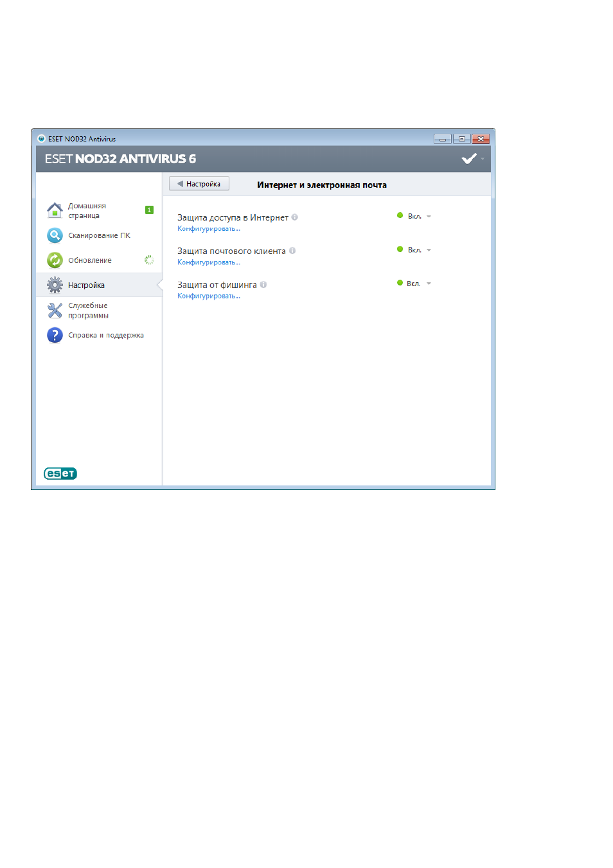613x868 pixels.
Task: Click the info icon next to Защита доступа в Интернет
Action: point(294,217)
